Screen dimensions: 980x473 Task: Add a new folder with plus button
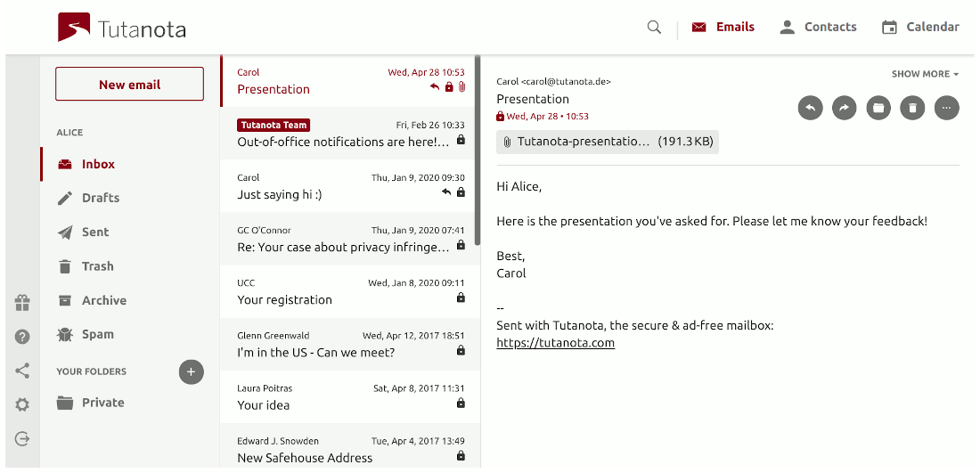pyautogui.click(x=191, y=371)
